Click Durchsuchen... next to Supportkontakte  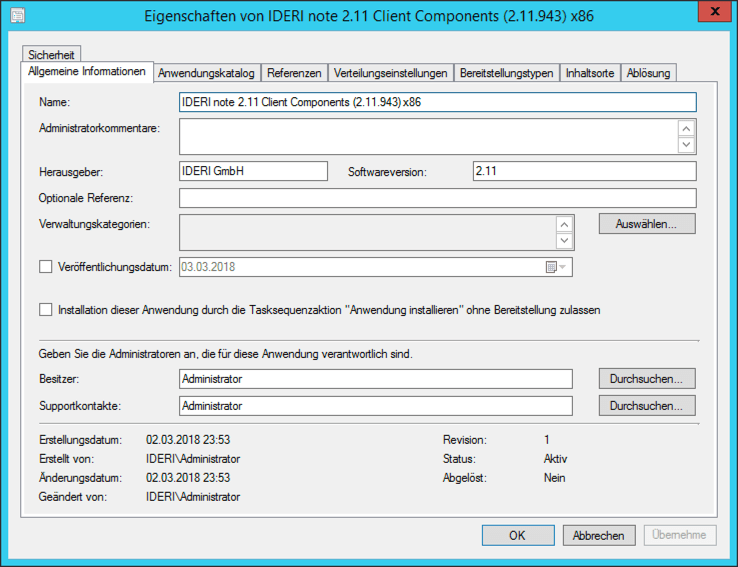point(647,406)
